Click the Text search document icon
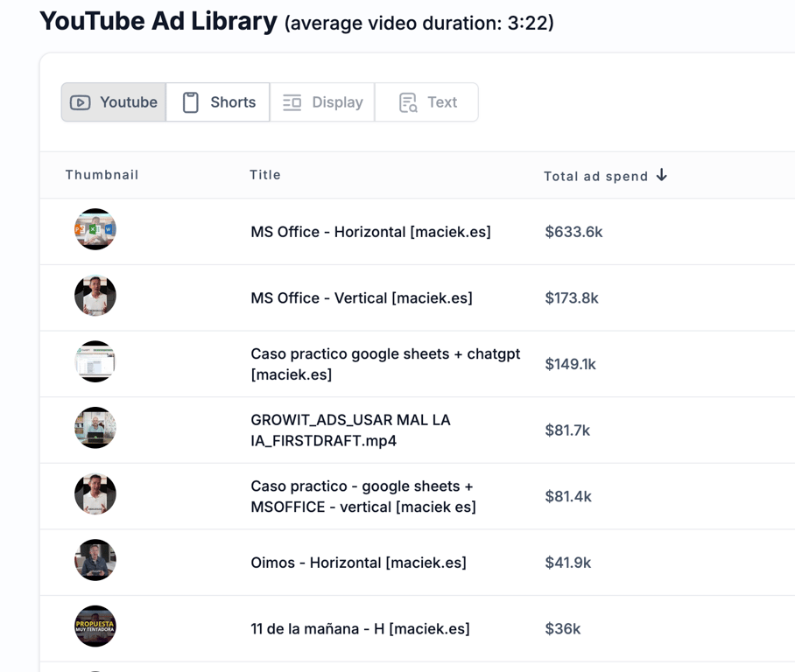795x672 pixels. pyautogui.click(x=408, y=102)
